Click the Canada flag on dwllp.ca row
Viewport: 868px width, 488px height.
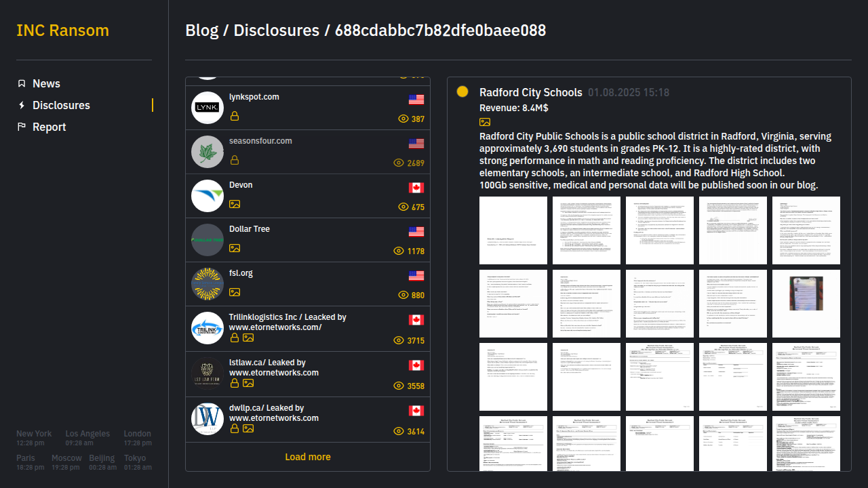pyautogui.click(x=416, y=411)
